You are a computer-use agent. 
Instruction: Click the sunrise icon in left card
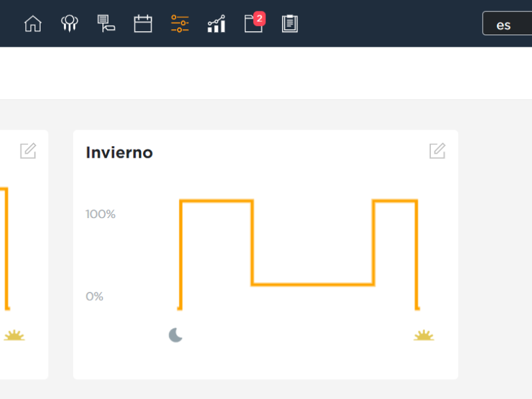click(14, 335)
